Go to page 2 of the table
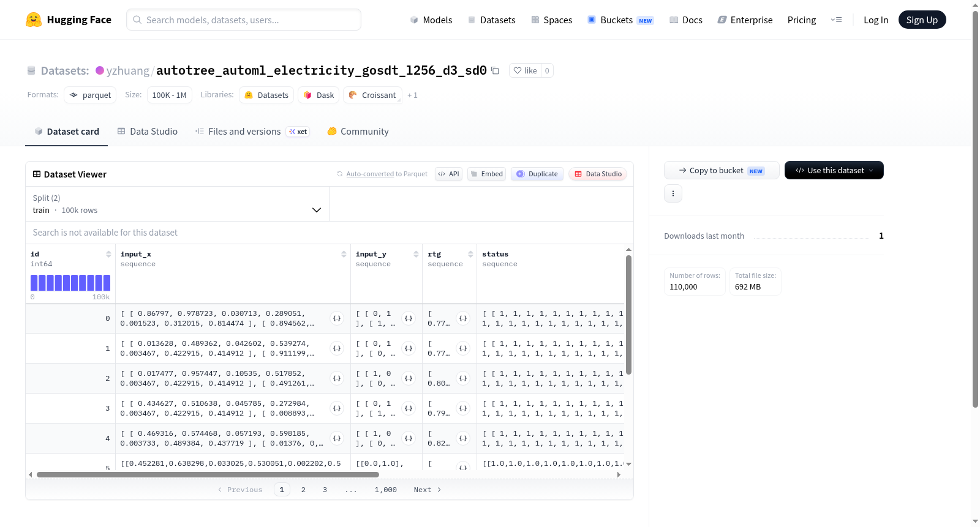 pos(303,490)
